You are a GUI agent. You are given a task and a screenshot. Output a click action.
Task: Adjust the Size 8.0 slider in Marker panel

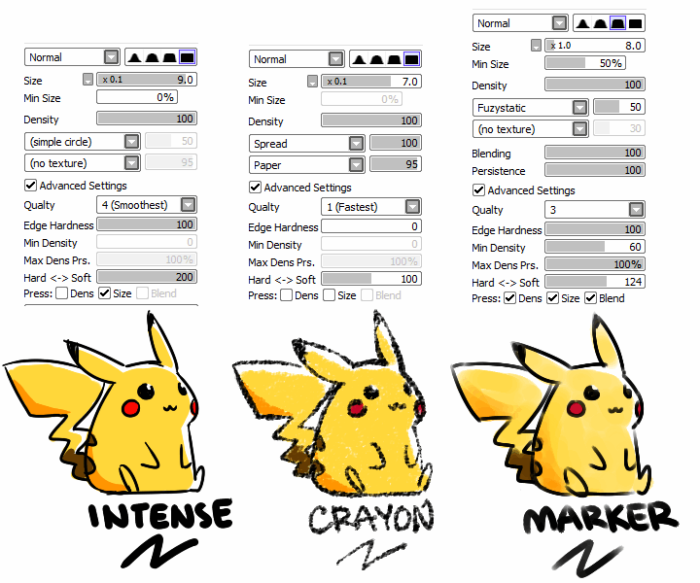[595, 45]
